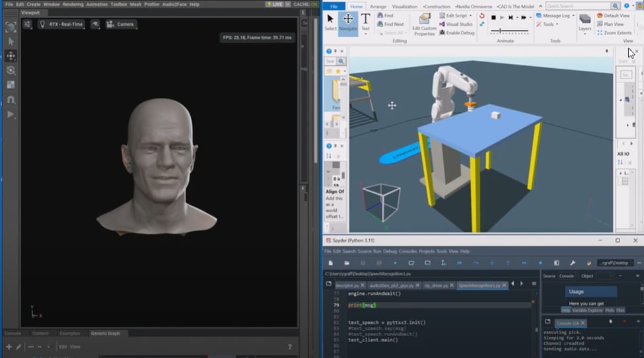This screenshot has height=358, width=644.
Task: Open the Arrange ribbon tab
Action: point(378,7)
